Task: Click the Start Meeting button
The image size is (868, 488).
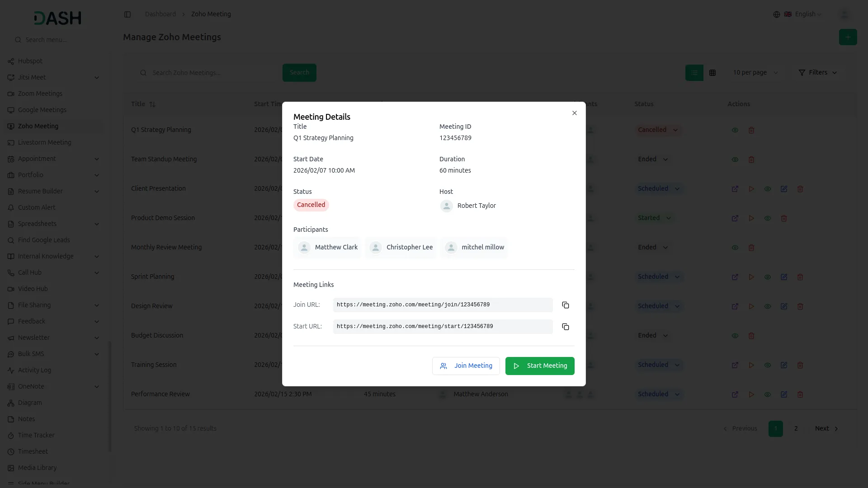Action: click(x=540, y=366)
